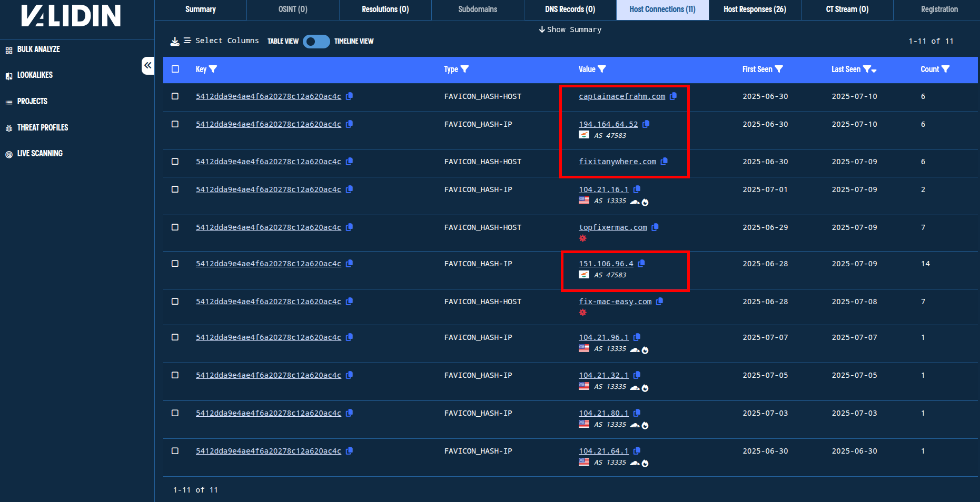This screenshot has height=502, width=980.
Task: Switch to the Resolutions (0) tab
Action: [x=385, y=9]
